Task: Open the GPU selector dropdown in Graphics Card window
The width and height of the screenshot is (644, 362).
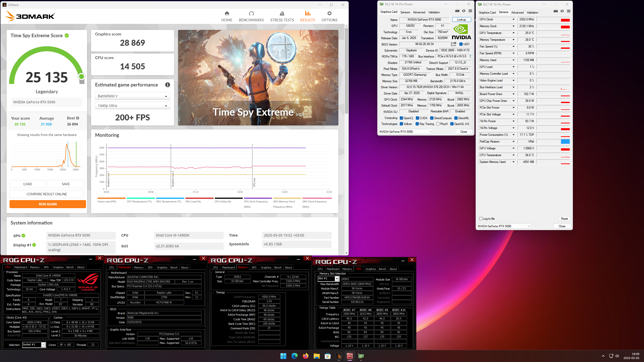Action: point(406,132)
